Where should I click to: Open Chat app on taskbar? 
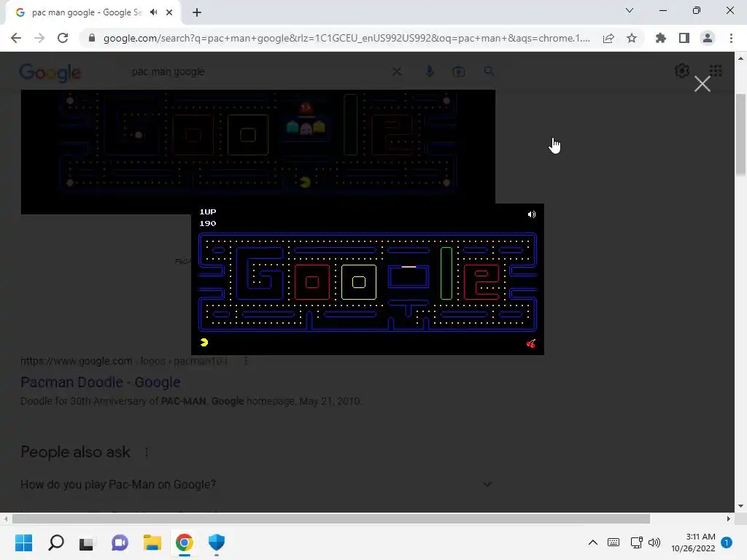[120, 542]
